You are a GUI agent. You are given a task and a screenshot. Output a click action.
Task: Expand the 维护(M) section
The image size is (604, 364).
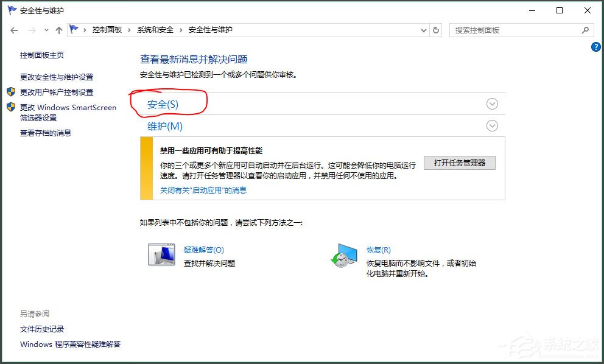click(492, 126)
